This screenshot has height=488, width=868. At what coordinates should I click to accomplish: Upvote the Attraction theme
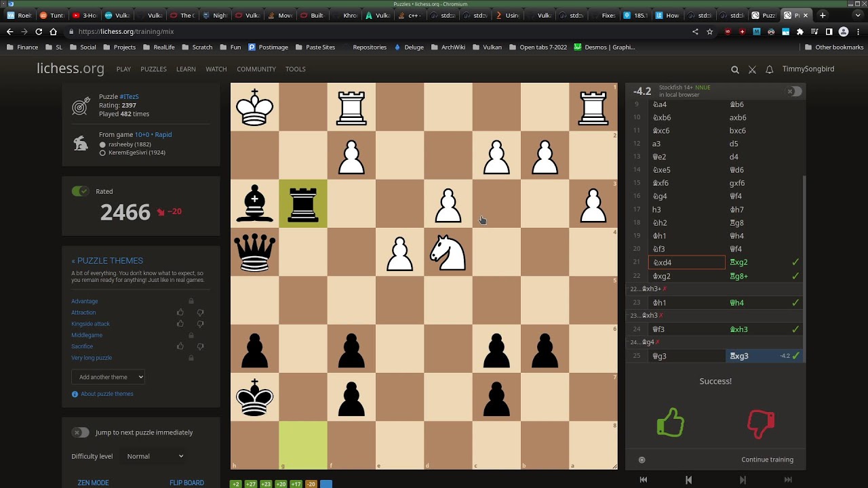click(180, 312)
